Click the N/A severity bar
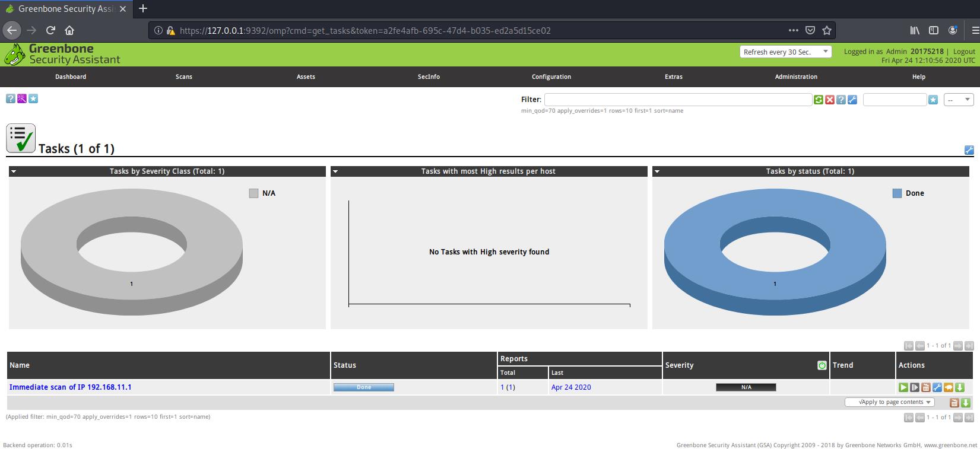The width and height of the screenshot is (980, 449). coord(746,387)
